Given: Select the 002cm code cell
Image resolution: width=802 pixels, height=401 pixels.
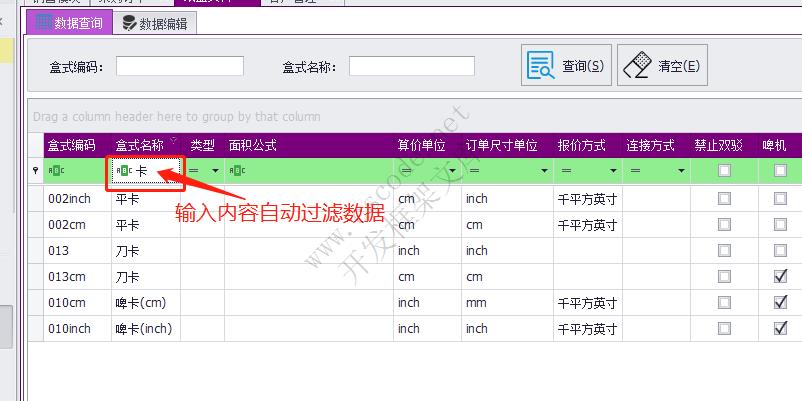Looking at the screenshot, I should [77, 225].
